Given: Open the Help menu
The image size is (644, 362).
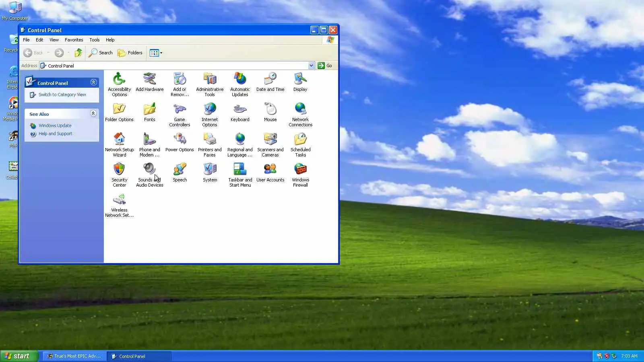Looking at the screenshot, I should coord(110,40).
